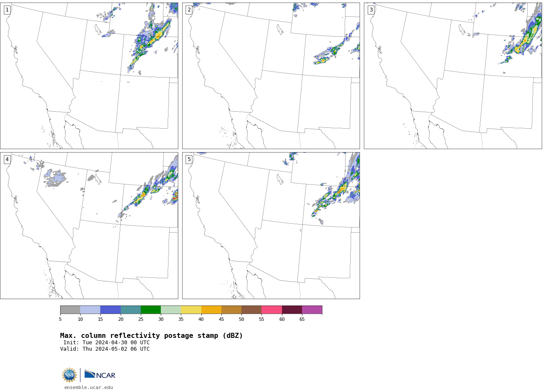
Task: Click the purple 65+ dBZ swatch
Action: tap(312, 310)
